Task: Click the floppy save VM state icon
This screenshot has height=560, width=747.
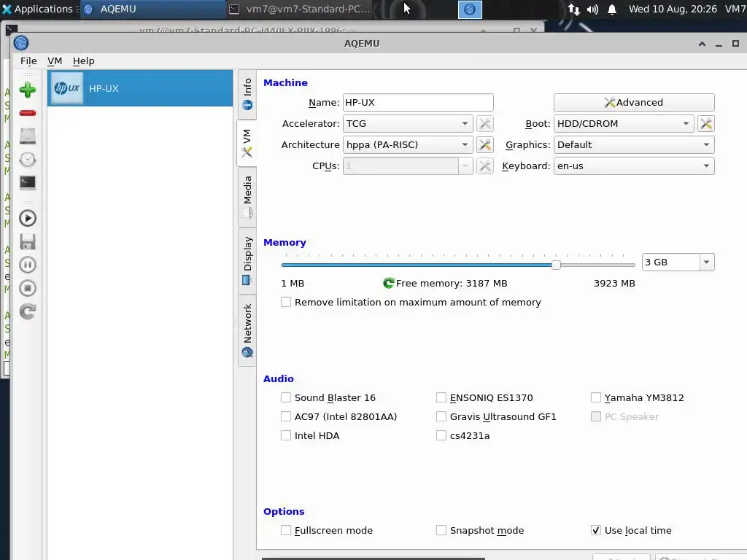Action: pyautogui.click(x=28, y=242)
